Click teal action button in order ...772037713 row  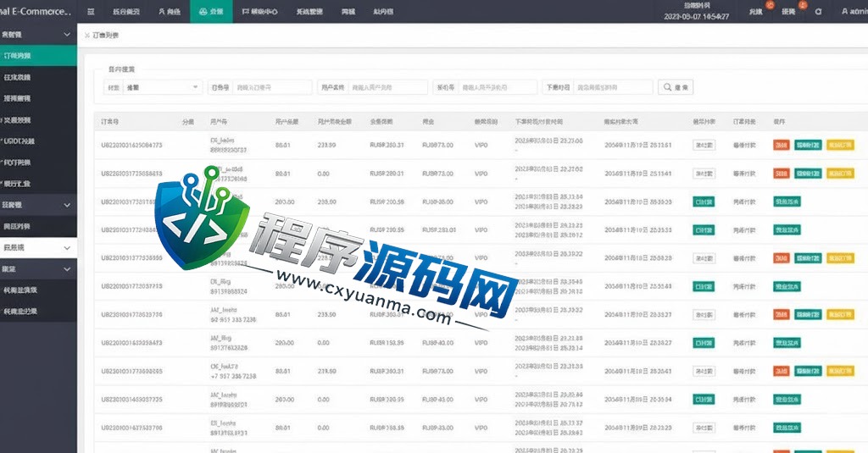tap(787, 286)
